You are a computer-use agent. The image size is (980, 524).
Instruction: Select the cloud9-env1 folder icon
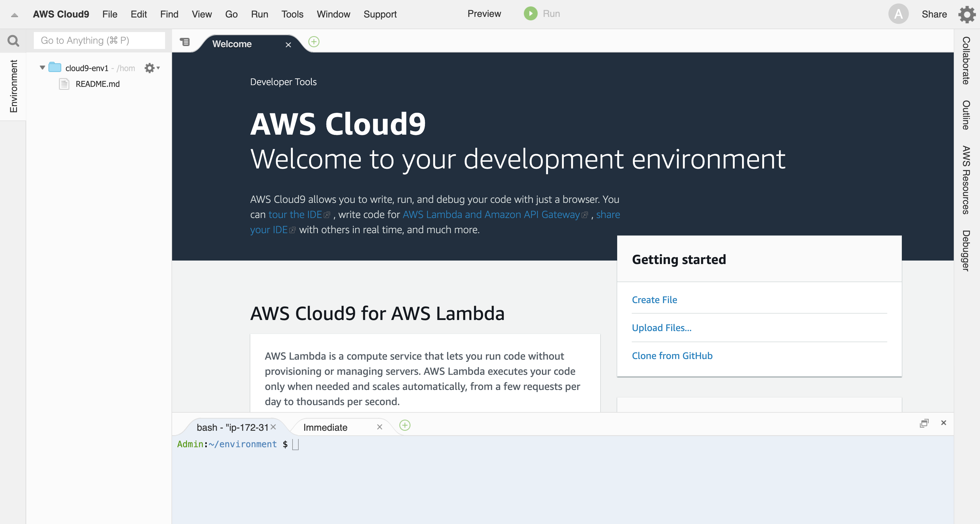click(x=55, y=67)
